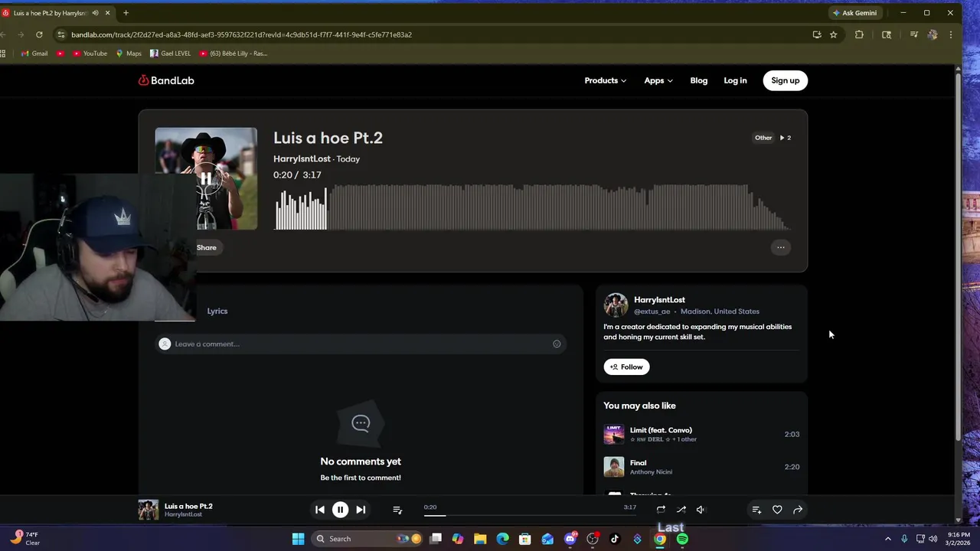
Task: Open Luis a hoe Pt.2 in player bar
Action: pyautogui.click(x=188, y=506)
